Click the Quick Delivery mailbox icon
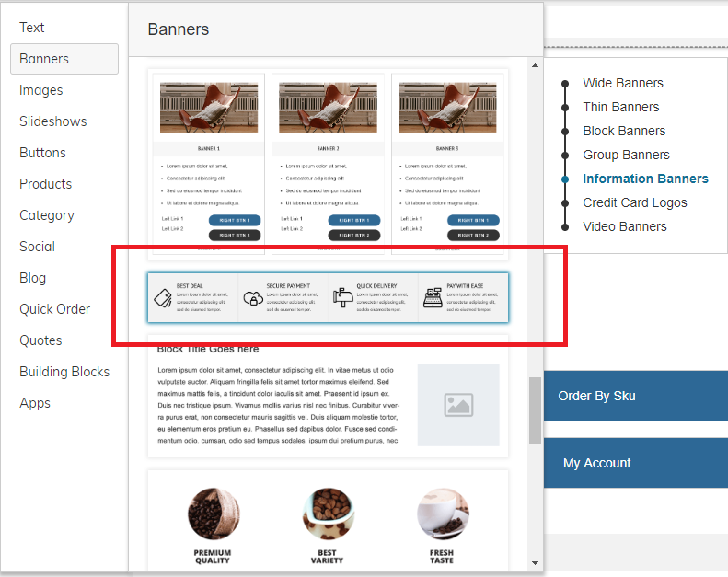The height and width of the screenshot is (577, 728). [342, 297]
